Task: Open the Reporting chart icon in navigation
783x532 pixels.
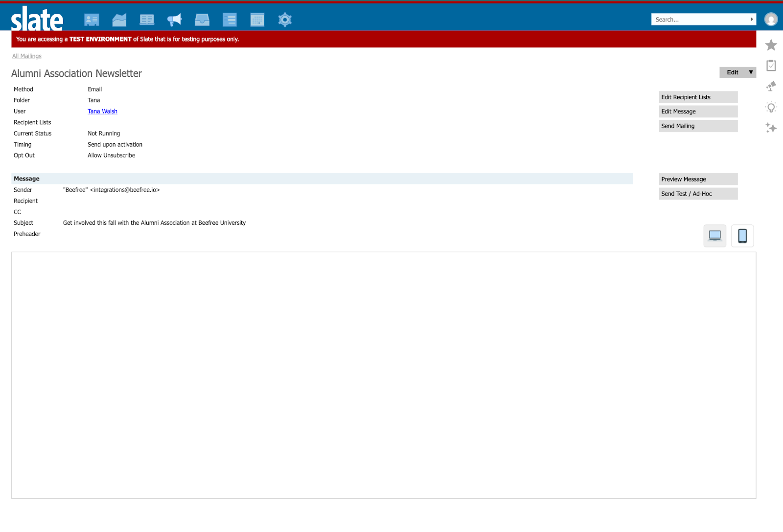Action: coord(119,20)
